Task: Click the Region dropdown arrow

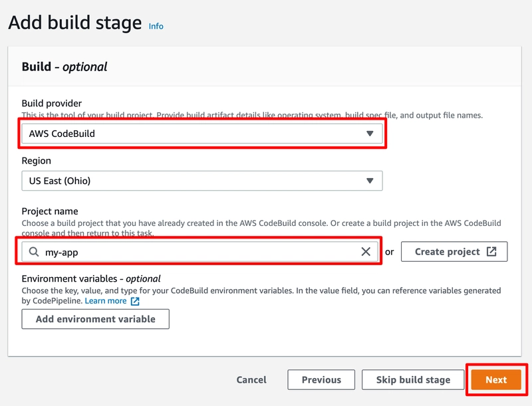Action: coord(370,181)
